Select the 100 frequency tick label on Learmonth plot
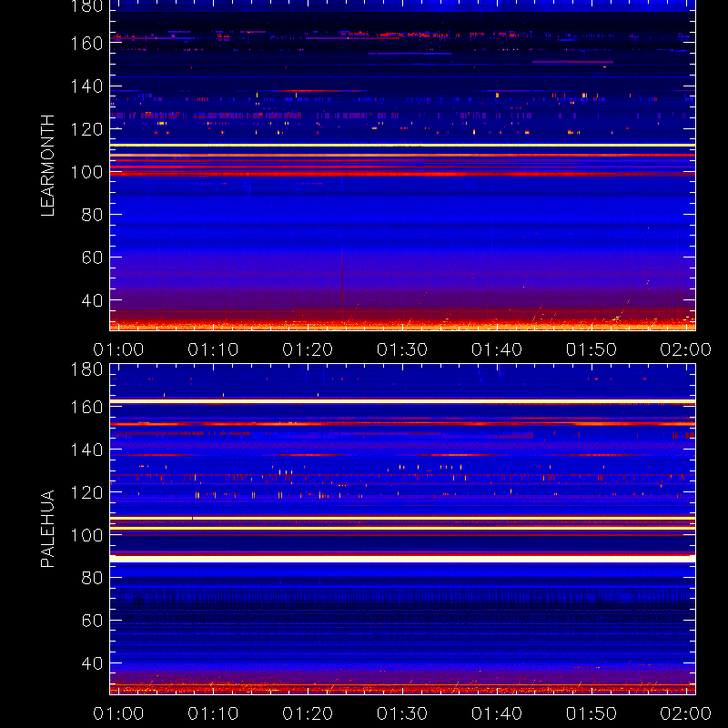This screenshot has height=728, width=728. (x=86, y=172)
